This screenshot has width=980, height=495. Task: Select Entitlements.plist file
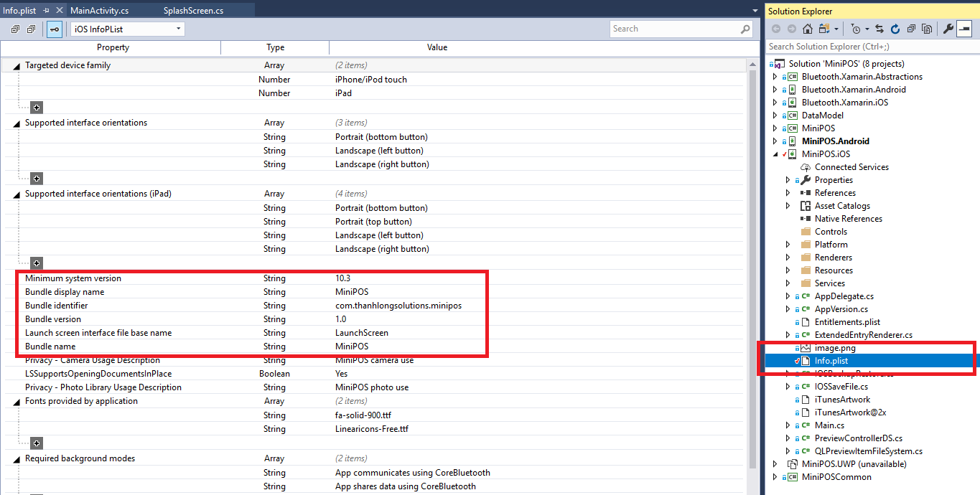pos(847,322)
